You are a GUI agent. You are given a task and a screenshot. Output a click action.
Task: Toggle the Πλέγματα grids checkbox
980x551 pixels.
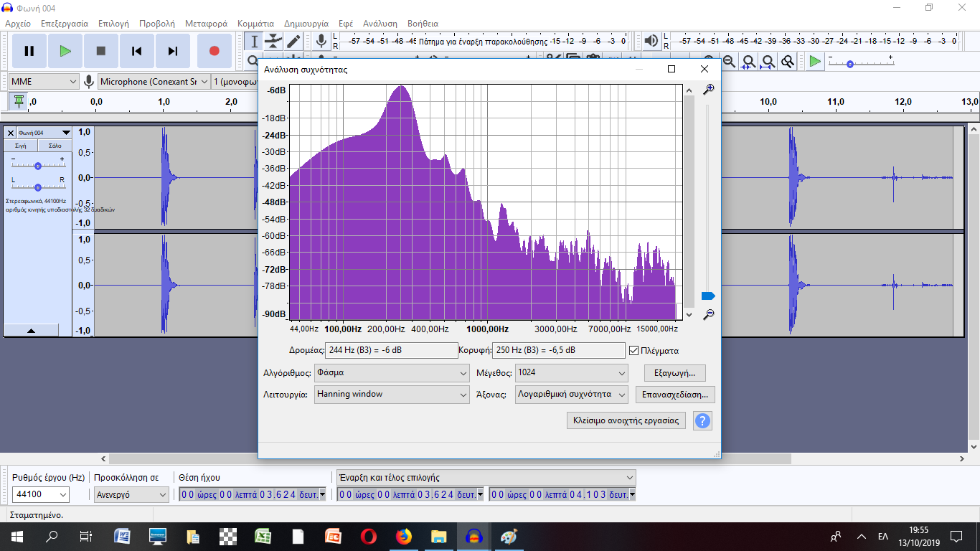[633, 351]
